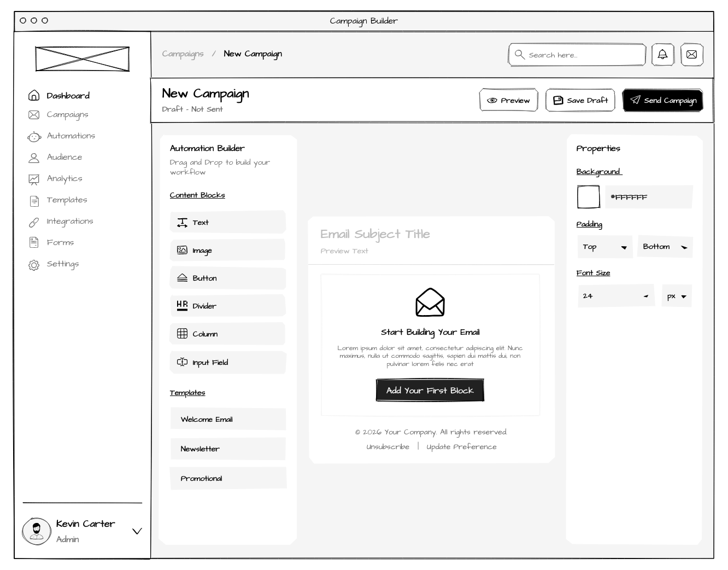The image size is (728, 570).
Task: Click the Save Draft button
Action: [x=580, y=100]
